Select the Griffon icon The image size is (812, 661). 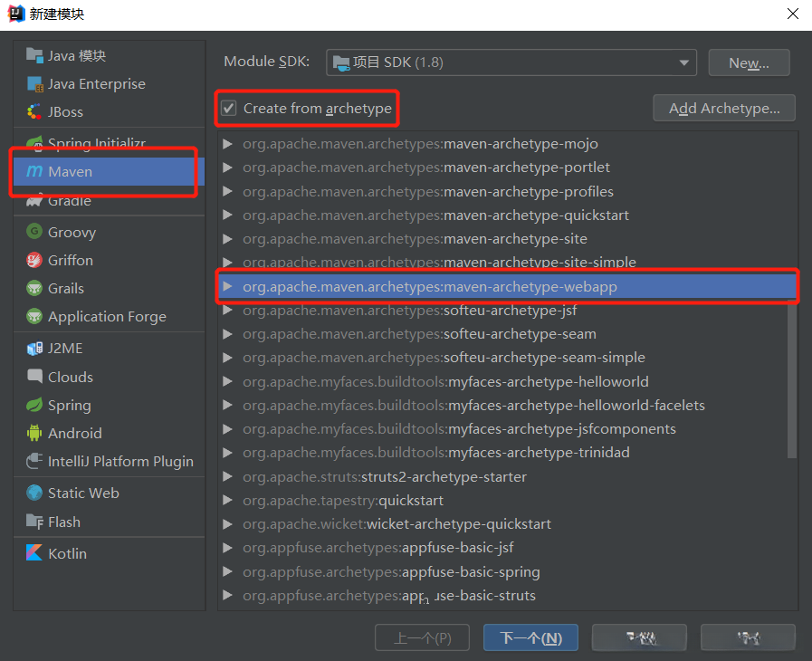[x=34, y=260]
